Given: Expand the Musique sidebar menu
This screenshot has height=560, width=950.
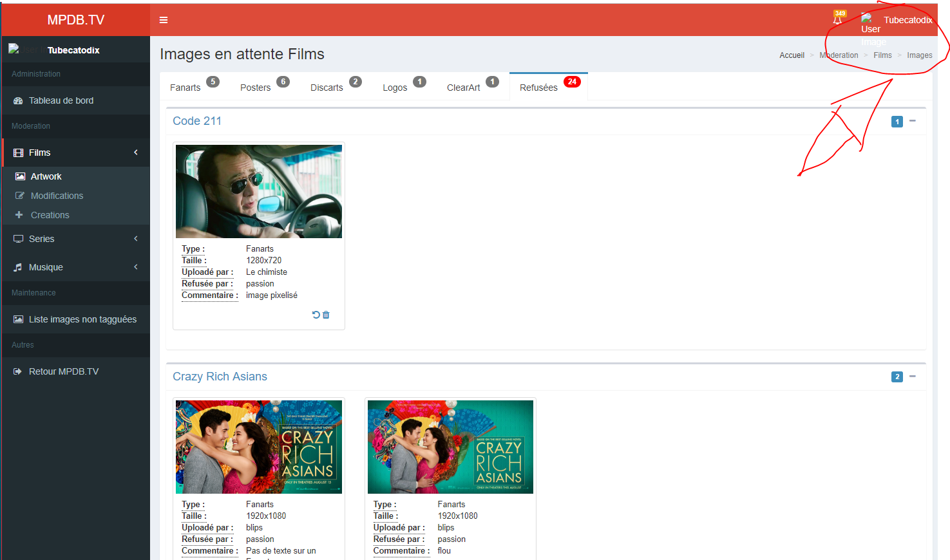Looking at the screenshot, I should point(76,267).
